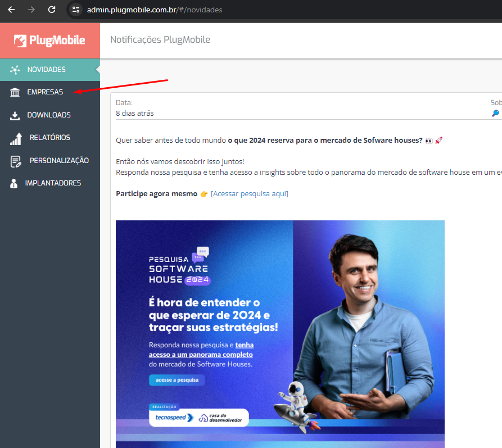
Task: Open site information icon in the address bar
Action: tap(76, 10)
